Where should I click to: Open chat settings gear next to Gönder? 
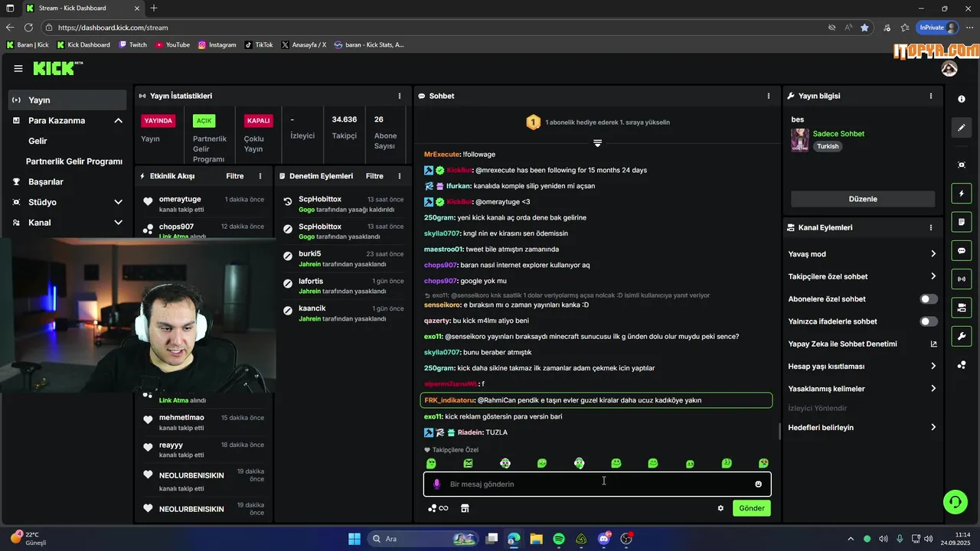coord(720,508)
